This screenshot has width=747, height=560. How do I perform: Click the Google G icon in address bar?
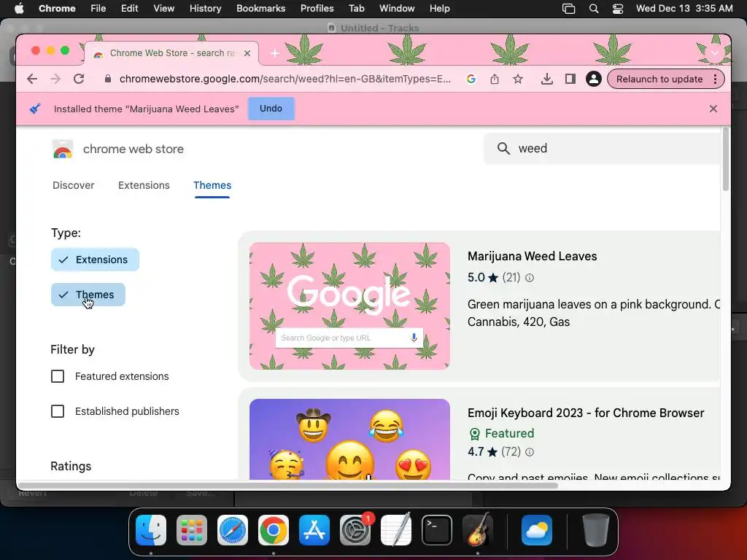[471, 79]
